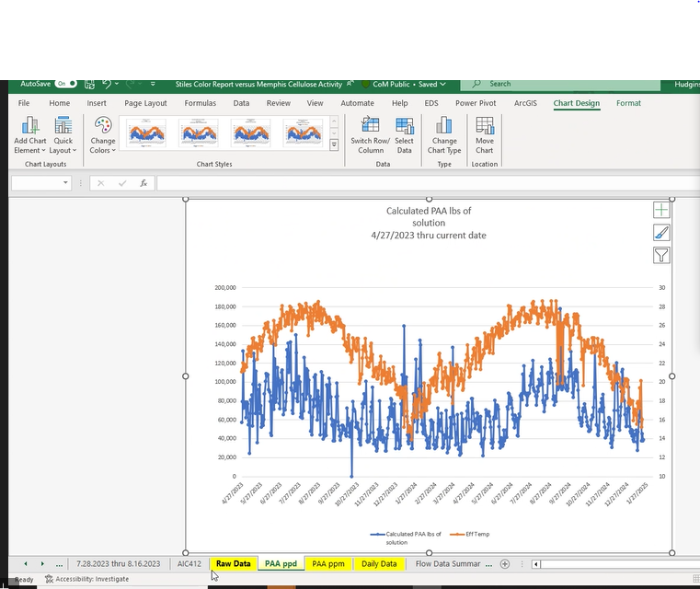Open the Quick Layout gallery
The width and height of the screenshot is (700, 589).
[63, 133]
